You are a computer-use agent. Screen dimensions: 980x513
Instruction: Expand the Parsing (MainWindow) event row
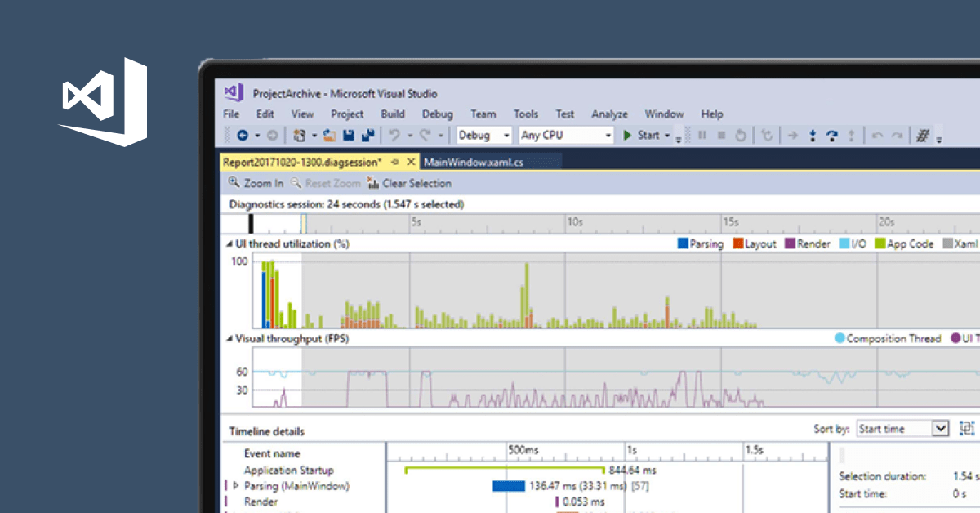click(x=237, y=486)
